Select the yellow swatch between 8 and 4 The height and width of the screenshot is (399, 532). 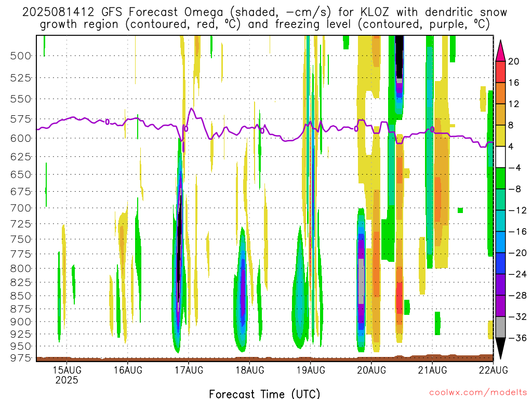[x=500, y=136]
